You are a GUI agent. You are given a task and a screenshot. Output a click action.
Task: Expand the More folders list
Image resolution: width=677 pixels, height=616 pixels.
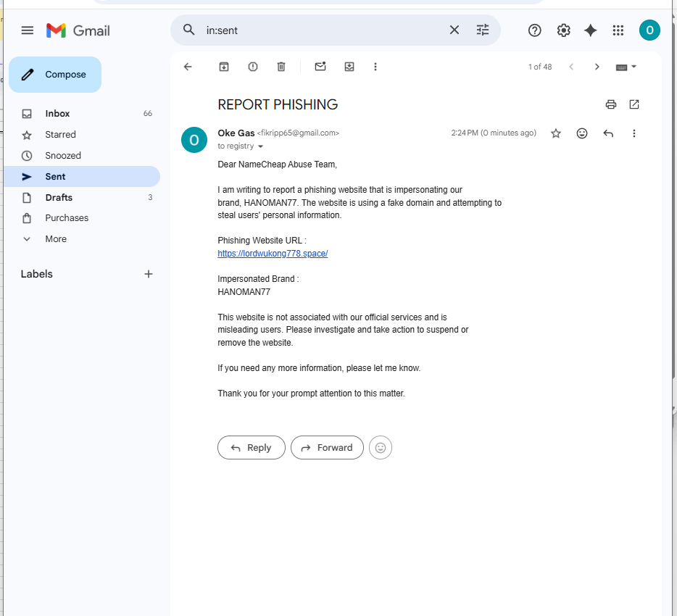click(82, 238)
